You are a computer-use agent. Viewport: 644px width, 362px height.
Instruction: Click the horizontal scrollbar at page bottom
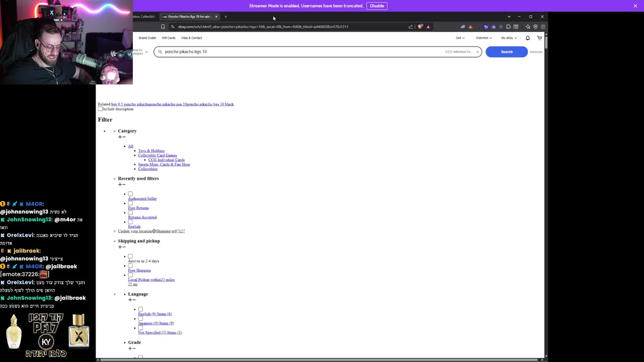pyautogui.click(x=320, y=360)
